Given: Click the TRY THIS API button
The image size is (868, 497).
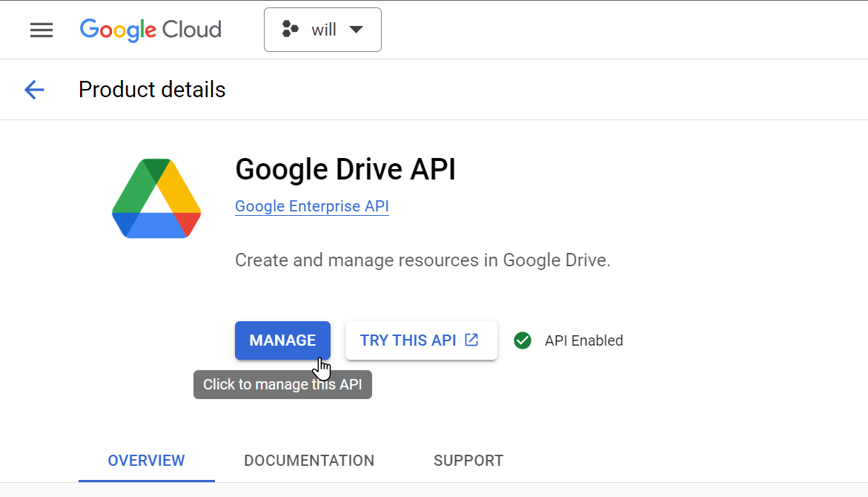Looking at the screenshot, I should [x=421, y=340].
